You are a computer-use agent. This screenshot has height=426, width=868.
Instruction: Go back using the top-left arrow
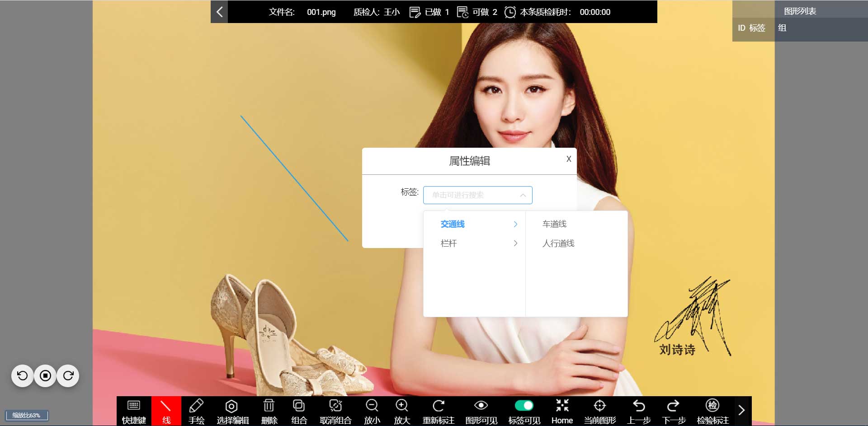point(219,12)
